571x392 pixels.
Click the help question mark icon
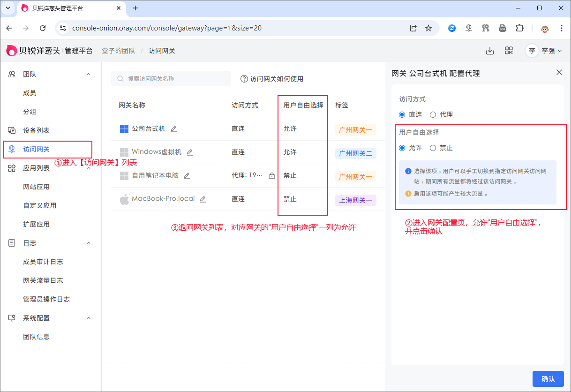click(x=244, y=79)
